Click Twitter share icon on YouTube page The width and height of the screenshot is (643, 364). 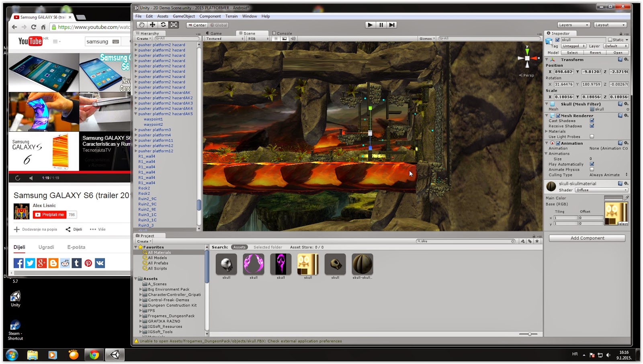point(30,263)
